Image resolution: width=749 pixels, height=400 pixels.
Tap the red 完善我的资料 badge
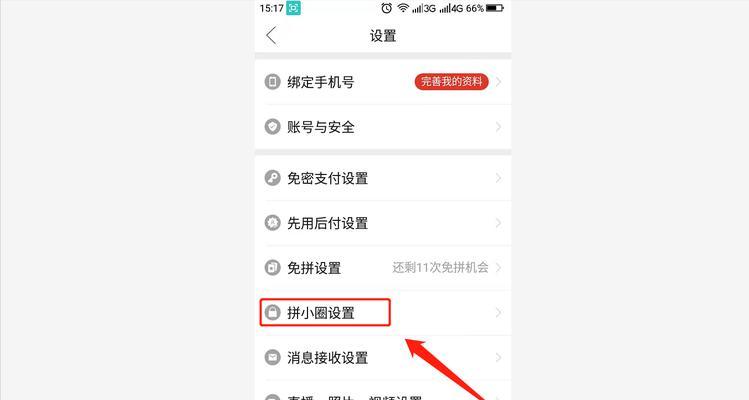click(x=451, y=82)
